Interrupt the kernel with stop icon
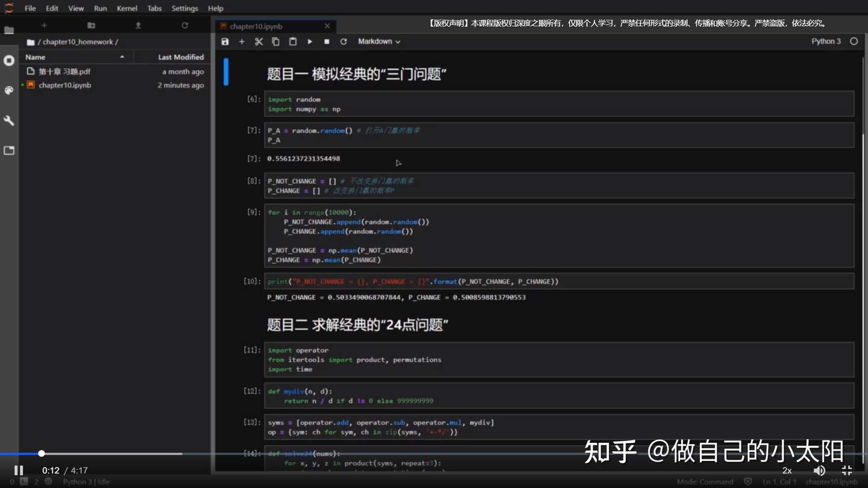Screen dimensions: 868x488 (x=327, y=42)
